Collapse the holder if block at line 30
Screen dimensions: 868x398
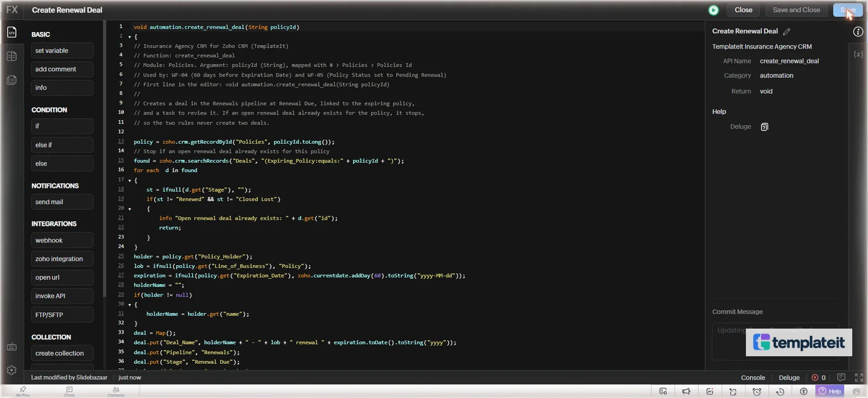130,305
